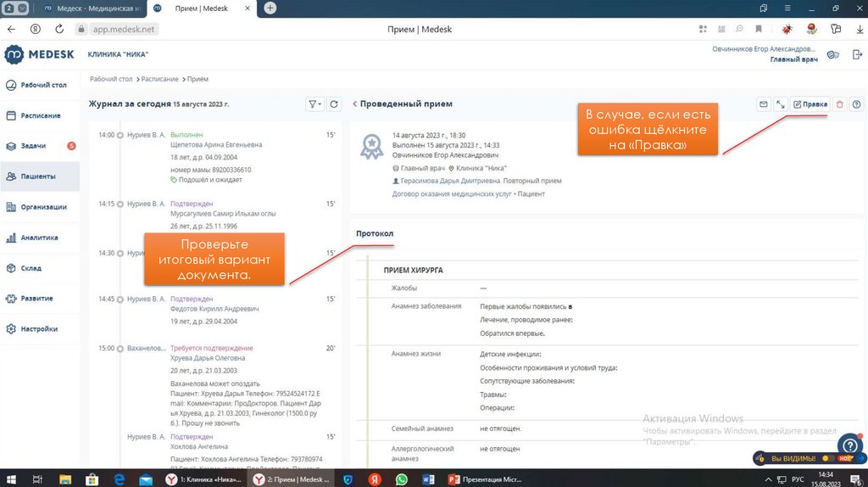This screenshot has height=487, width=868.
Task: Open browser tab groups dropdown at top left
Action: (16, 8)
